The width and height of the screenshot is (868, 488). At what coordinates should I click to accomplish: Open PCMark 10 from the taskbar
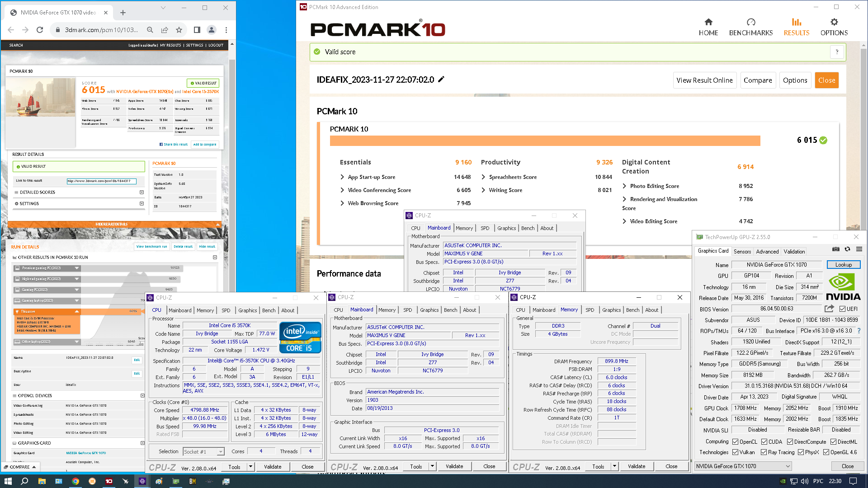tap(109, 481)
